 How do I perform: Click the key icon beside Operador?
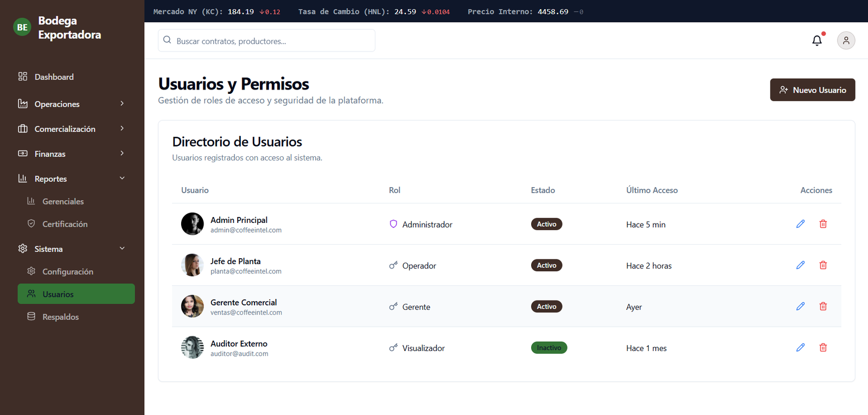[x=393, y=265]
